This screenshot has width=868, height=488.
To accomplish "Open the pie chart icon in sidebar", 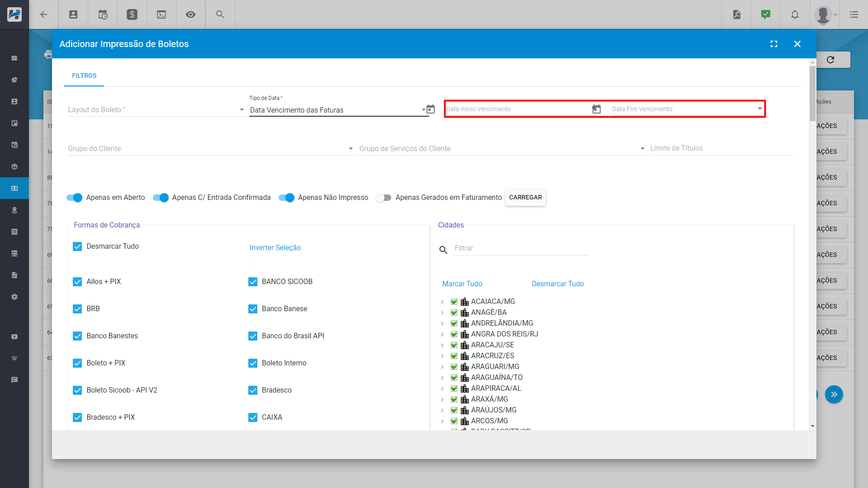I will click(14, 80).
